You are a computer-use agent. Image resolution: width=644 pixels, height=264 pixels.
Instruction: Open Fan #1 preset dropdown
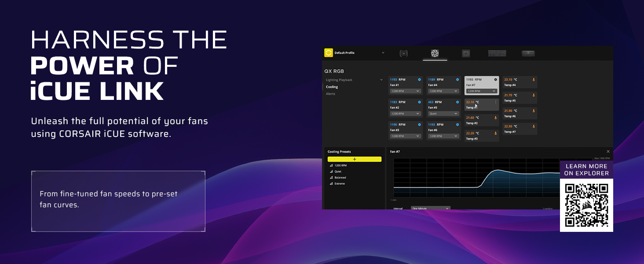click(405, 91)
